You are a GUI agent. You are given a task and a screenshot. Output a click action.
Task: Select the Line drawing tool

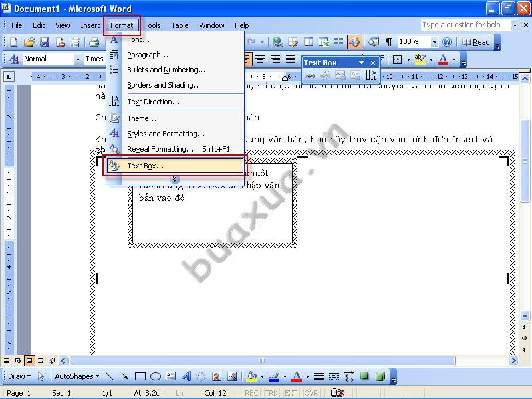109,376
